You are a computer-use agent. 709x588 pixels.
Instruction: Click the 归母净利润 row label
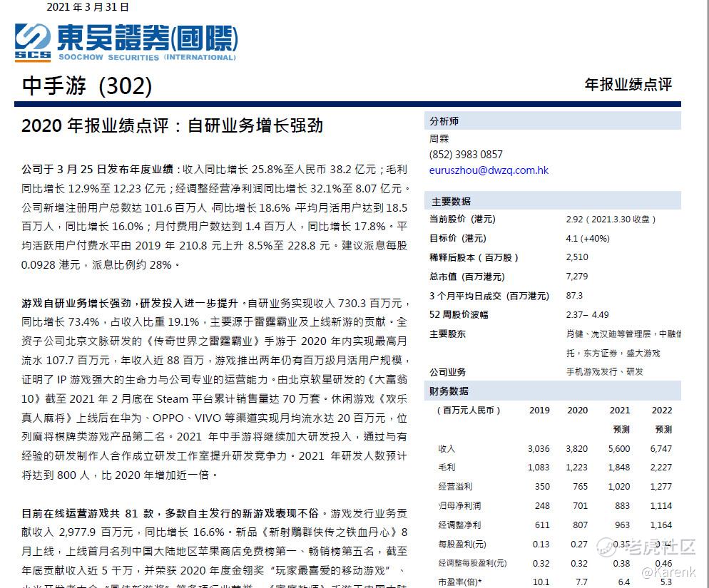pyautogui.click(x=459, y=506)
